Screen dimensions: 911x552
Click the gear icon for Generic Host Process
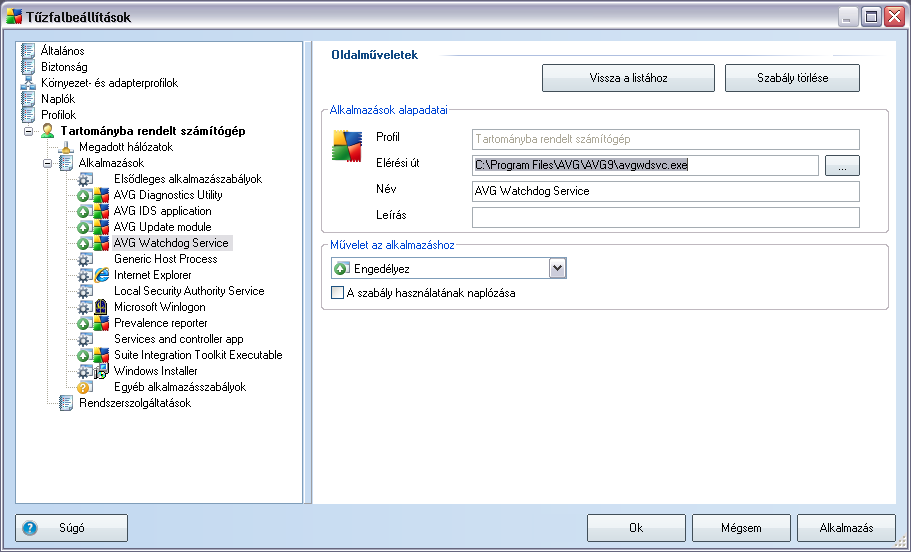85,259
